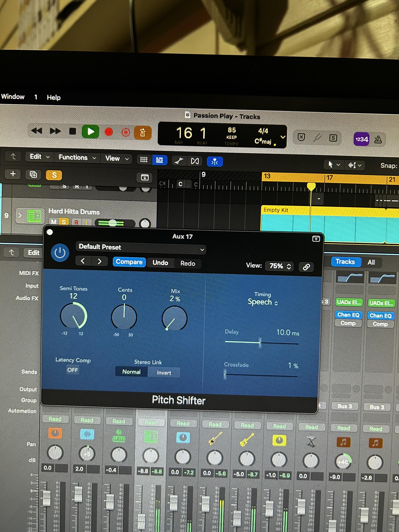Open the first Chan EQ plugin slot

[x=348, y=315]
